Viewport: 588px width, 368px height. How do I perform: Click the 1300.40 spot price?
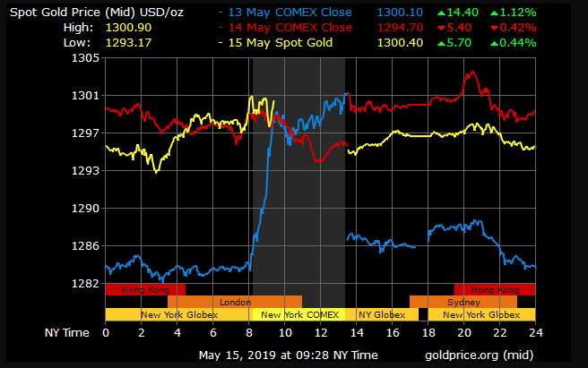400,43
